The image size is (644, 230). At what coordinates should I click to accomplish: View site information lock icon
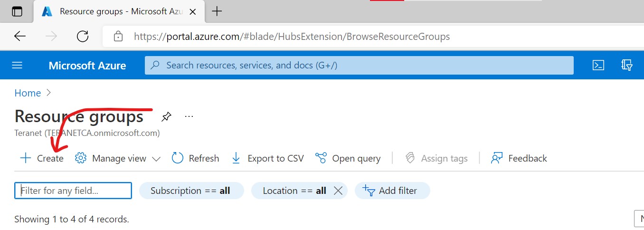118,36
